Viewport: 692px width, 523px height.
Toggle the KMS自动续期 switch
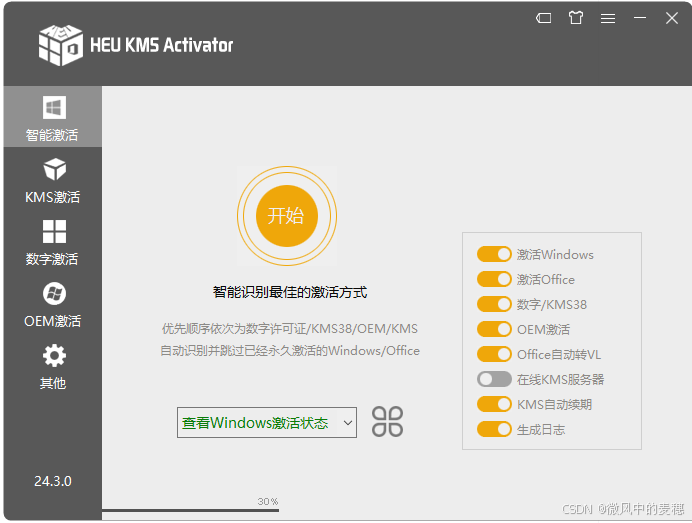tap(494, 404)
